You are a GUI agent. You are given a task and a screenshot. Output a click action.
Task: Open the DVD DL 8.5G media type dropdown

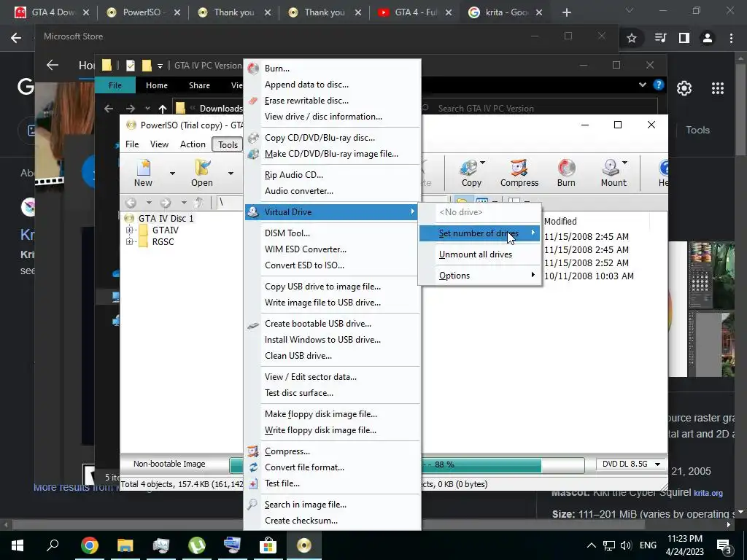click(x=657, y=464)
